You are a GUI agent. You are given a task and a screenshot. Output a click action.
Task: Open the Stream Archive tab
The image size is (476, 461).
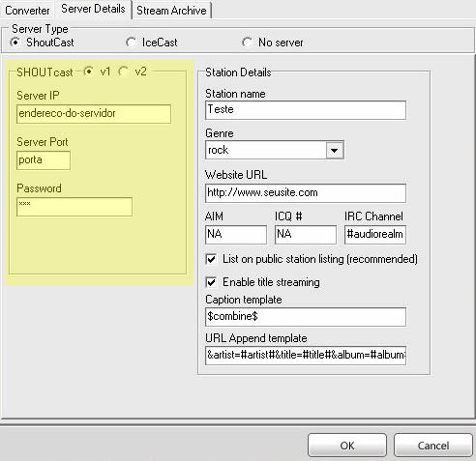pos(171,11)
